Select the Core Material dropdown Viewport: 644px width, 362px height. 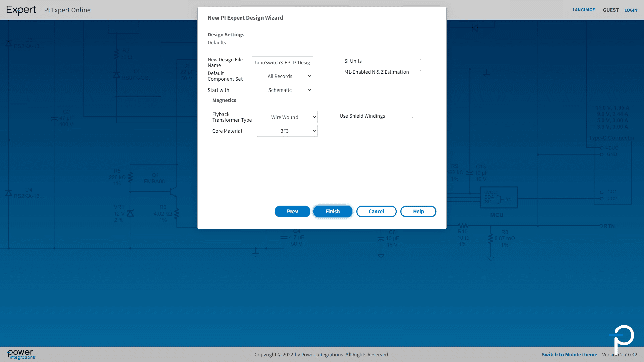(287, 131)
